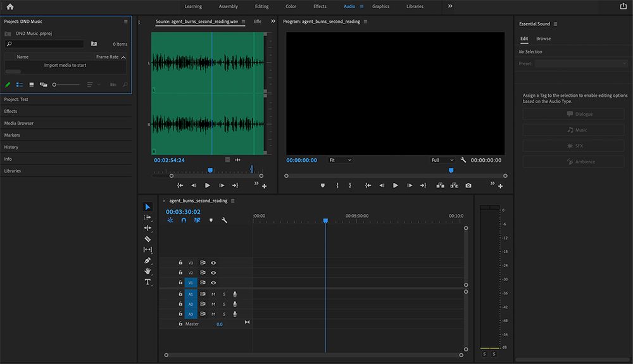The height and width of the screenshot is (364, 633).
Task: Adjust the Project panel thumbnail zoom slider
Action: coord(55,84)
